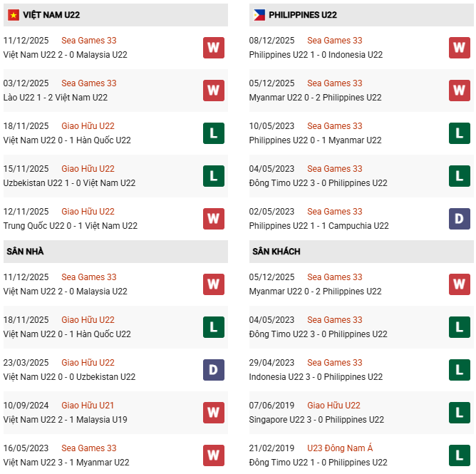
Task: Click match Indonesia U22 3 - 0 Philippines U22
Action: click(316, 377)
